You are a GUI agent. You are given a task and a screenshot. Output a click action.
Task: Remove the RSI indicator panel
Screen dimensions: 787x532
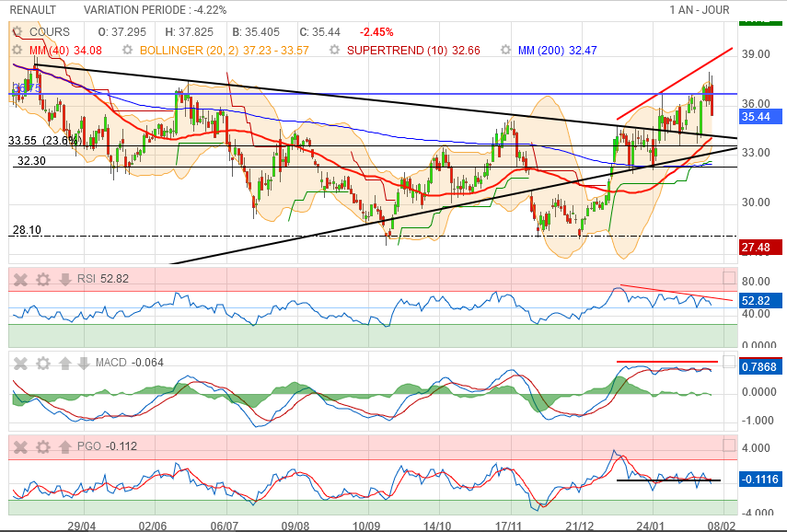coord(20,279)
